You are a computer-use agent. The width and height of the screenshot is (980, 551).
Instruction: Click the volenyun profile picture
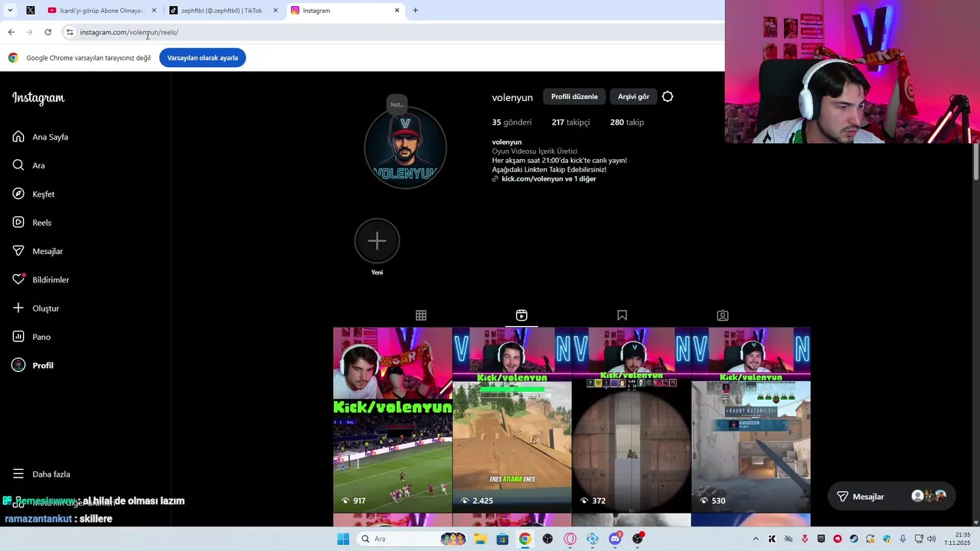[405, 148]
